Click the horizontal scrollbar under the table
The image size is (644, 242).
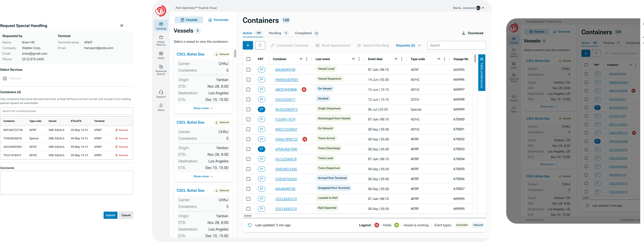(x=248, y=216)
